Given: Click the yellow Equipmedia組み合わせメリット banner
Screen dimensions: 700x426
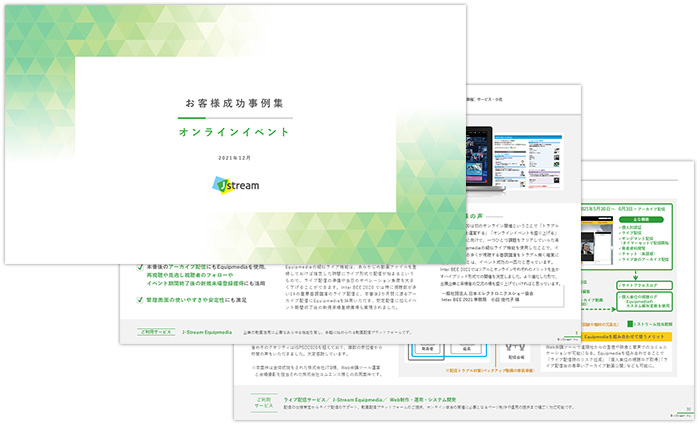Looking at the screenshot, I should [x=626, y=337].
